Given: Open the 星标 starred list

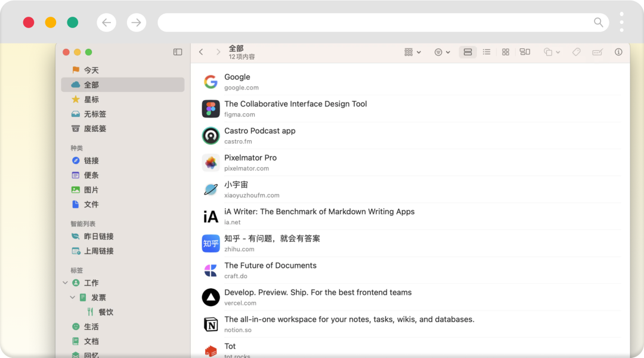Looking at the screenshot, I should [x=122, y=100].
